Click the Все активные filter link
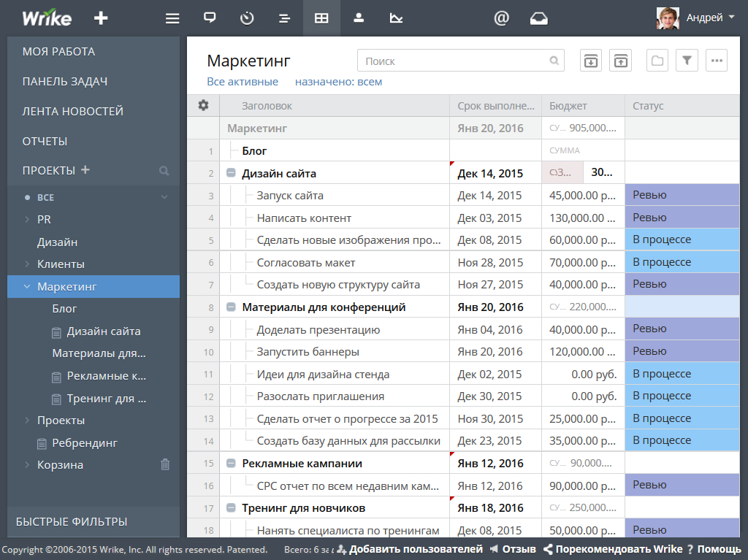 (x=243, y=82)
